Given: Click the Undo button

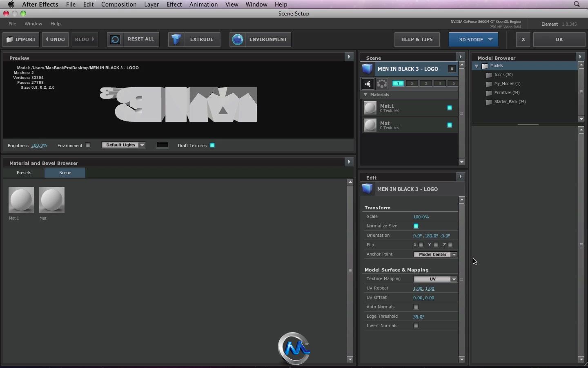Looking at the screenshot, I should pyautogui.click(x=55, y=40).
